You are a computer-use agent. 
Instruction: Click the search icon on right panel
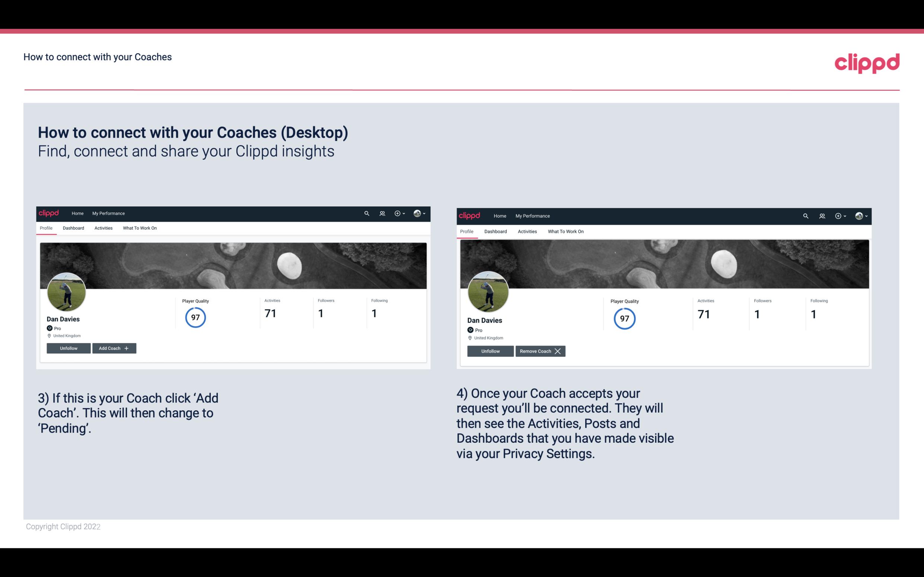coord(805,215)
